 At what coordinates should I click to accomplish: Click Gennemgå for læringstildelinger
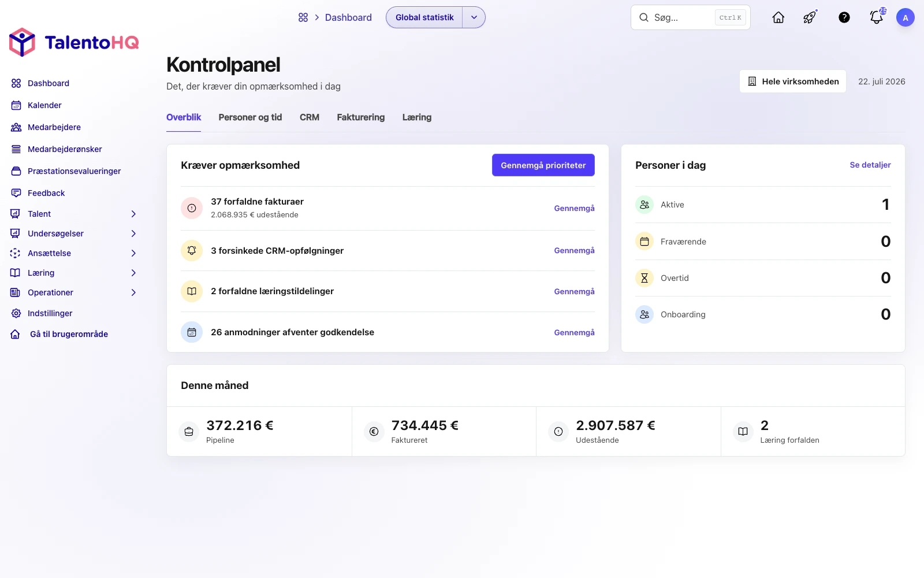[x=574, y=291]
